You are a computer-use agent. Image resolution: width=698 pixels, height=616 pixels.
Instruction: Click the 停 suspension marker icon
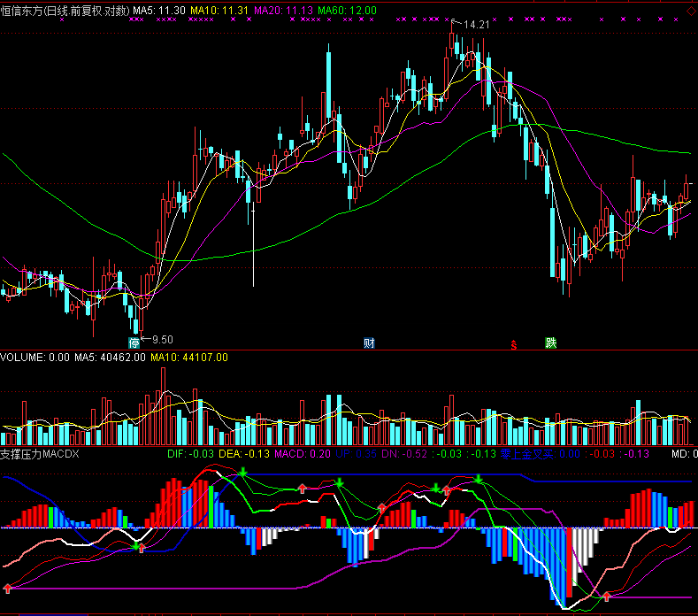pyautogui.click(x=134, y=343)
